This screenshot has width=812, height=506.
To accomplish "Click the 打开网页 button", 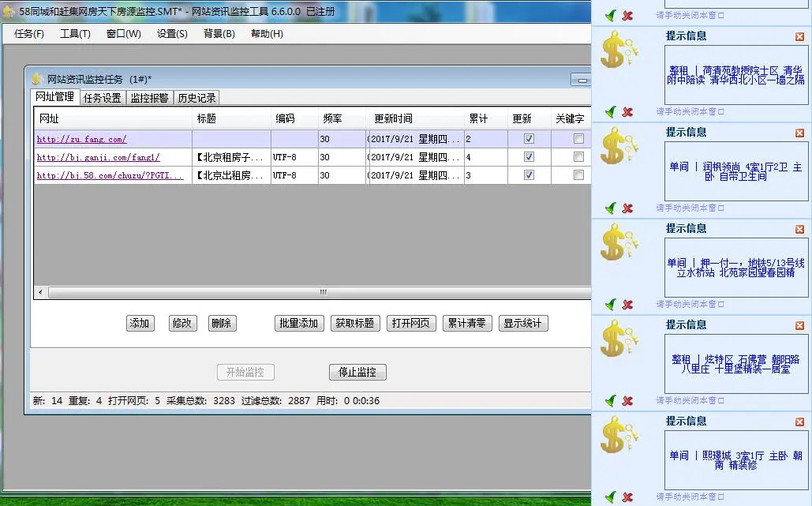I will (411, 323).
